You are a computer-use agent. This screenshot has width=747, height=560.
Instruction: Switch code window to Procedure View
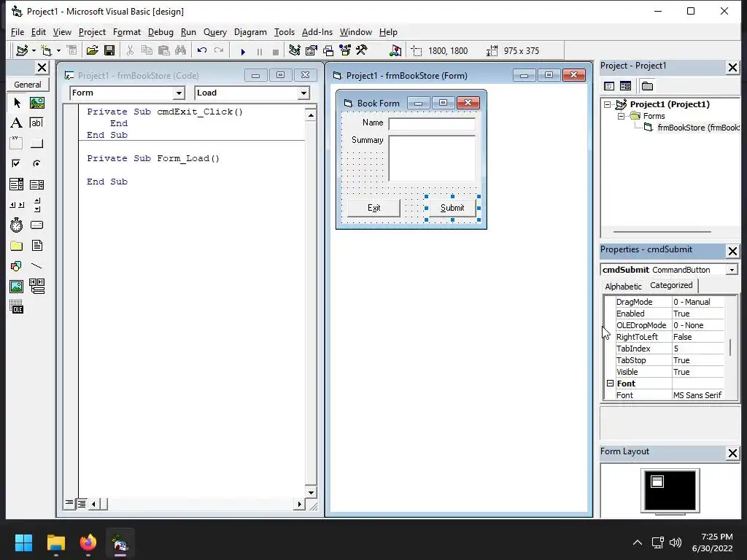(x=69, y=503)
